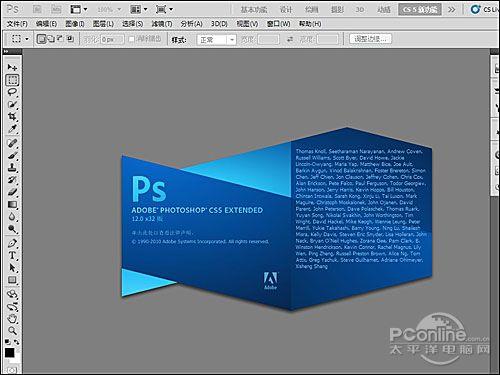Open the 选择(S) menu

click(132, 24)
